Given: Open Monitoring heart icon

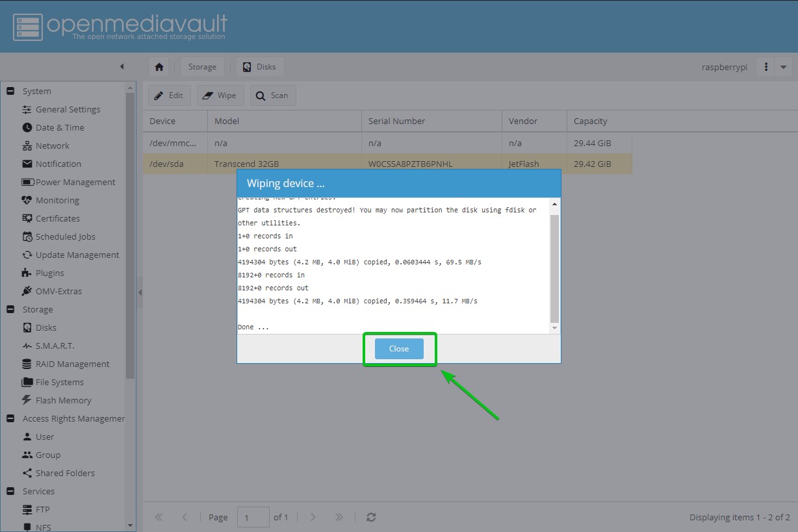Looking at the screenshot, I should tap(27, 201).
